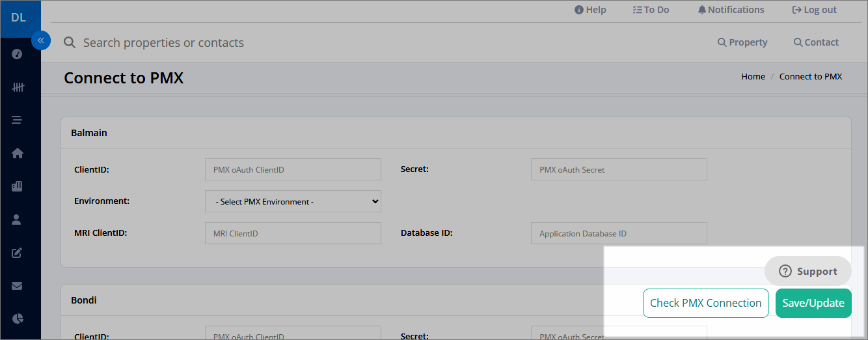Open the tally marks icon in sidebar
This screenshot has height=340, width=868.
(18, 87)
